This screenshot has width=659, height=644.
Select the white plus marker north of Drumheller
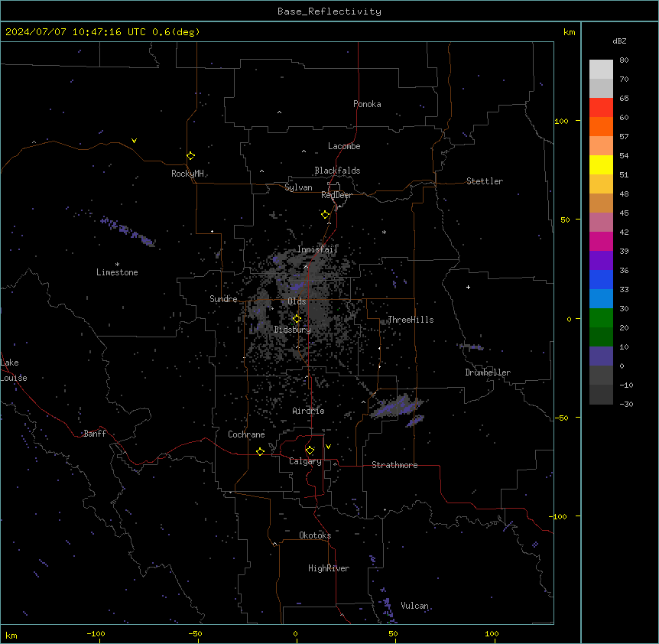(468, 287)
